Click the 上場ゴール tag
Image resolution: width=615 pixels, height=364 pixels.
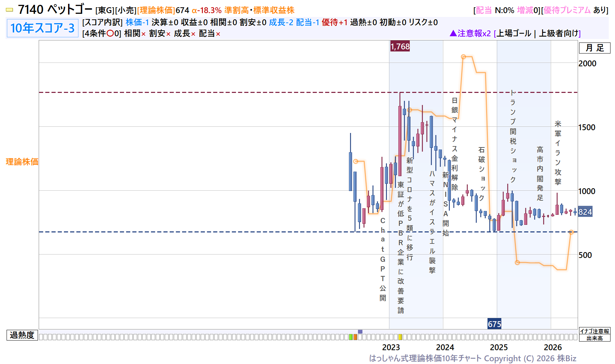point(514,33)
